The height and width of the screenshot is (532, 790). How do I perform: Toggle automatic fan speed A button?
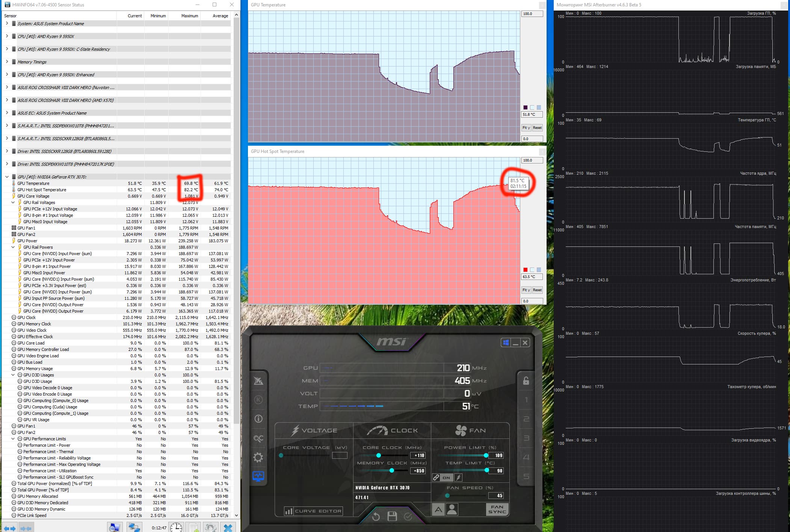click(x=438, y=509)
